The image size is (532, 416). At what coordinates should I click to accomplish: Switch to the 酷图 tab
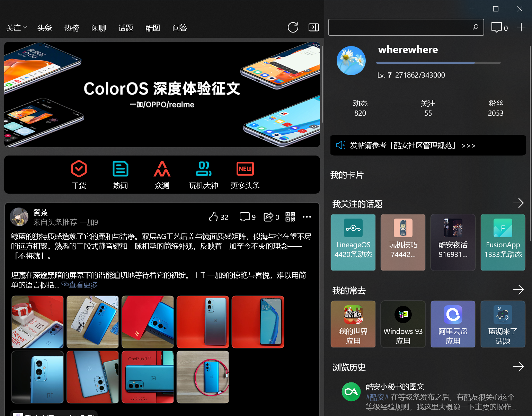153,28
